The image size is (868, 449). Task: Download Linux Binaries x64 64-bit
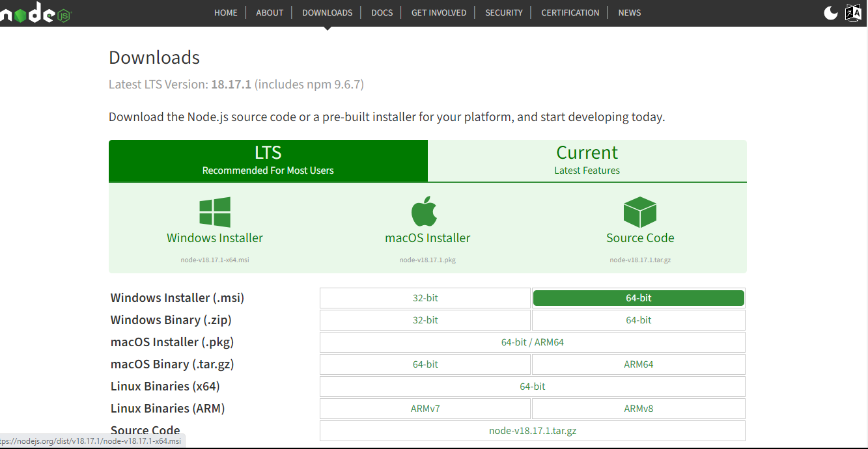pos(533,387)
